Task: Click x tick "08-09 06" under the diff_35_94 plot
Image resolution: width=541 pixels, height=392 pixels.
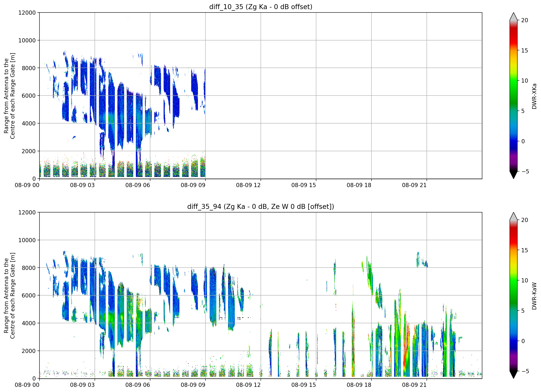Action: (x=138, y=385)
